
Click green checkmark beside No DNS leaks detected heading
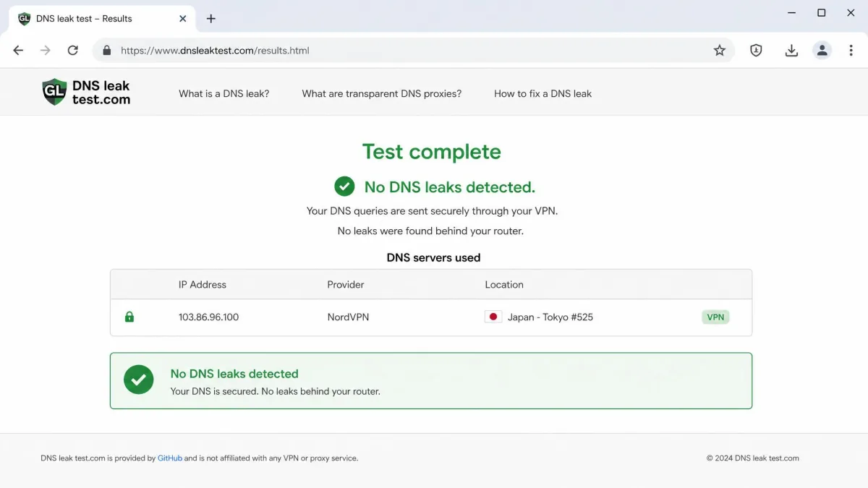click(344, 187)
